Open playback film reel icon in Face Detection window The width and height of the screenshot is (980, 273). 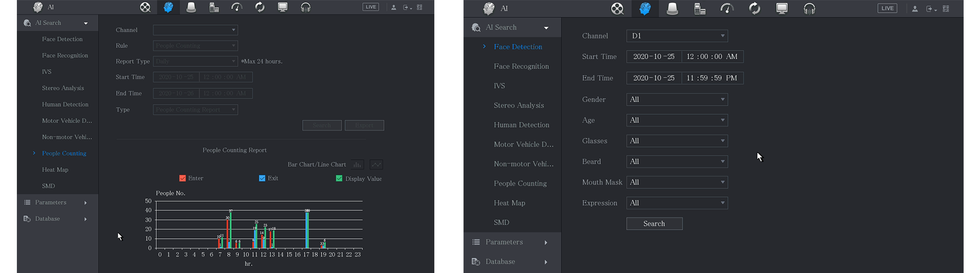click(x=617, y=9)
